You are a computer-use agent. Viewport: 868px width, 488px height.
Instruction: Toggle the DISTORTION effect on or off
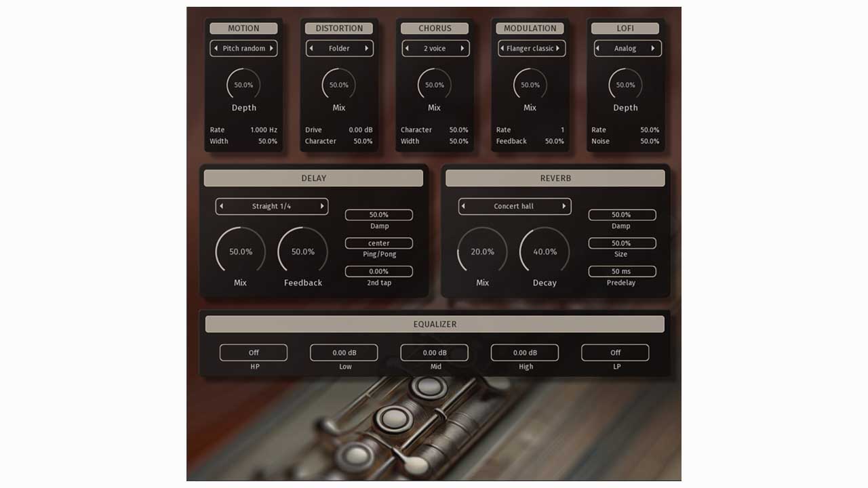click(339, 28)
